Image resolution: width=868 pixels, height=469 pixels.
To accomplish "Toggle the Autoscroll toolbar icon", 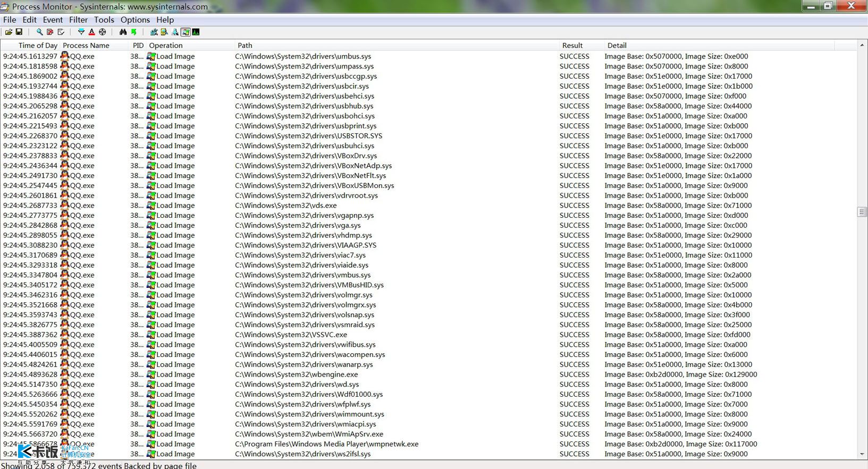I will [x=50, y=32].
